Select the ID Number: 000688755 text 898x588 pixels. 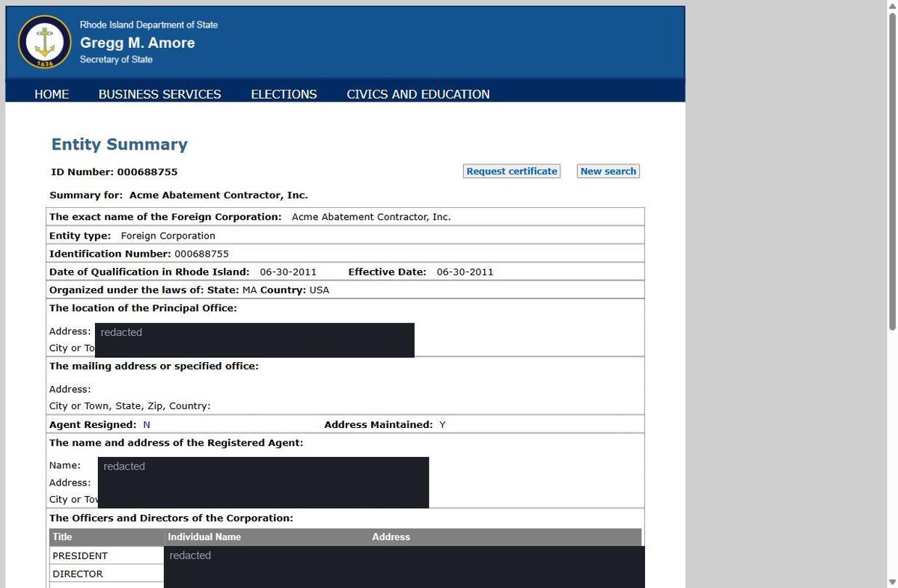pyautogui.click(x=114, y=172)
